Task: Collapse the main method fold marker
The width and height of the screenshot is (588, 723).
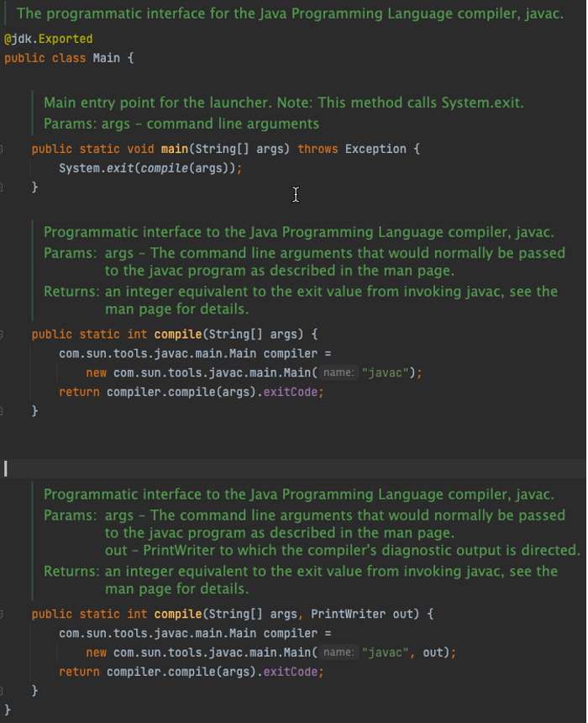Action: [x=3, y=149]
